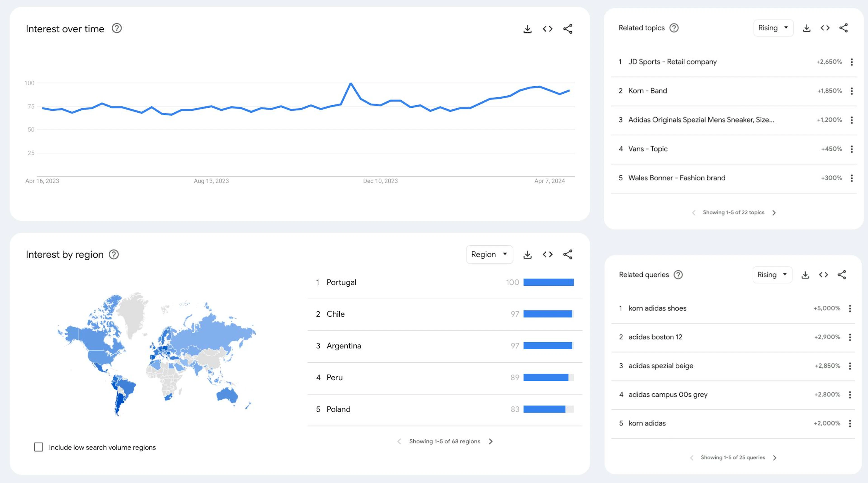
Task: Open the Rising dropdown in Related topics
Action: click(x=773, y=28)
